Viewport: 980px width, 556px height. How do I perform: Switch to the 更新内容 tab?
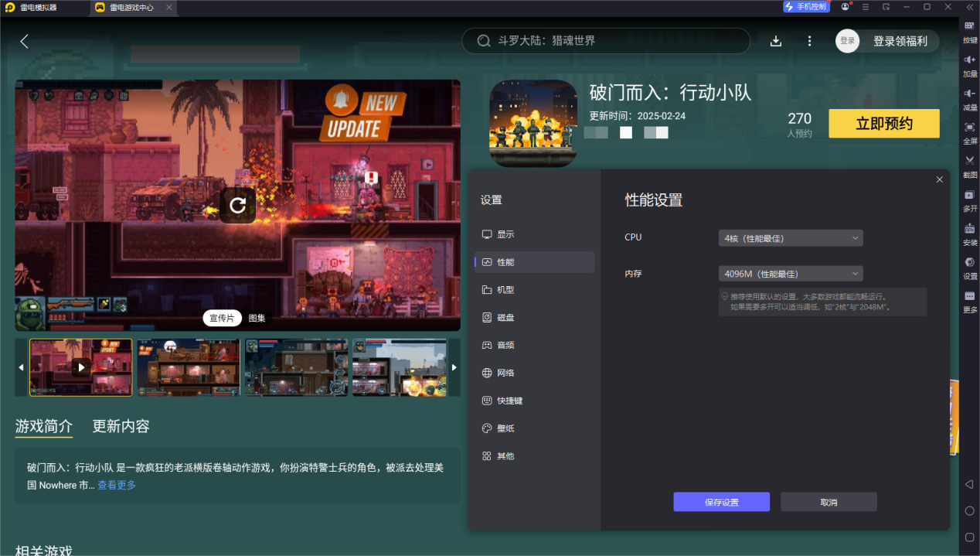(x=121, y=426)
